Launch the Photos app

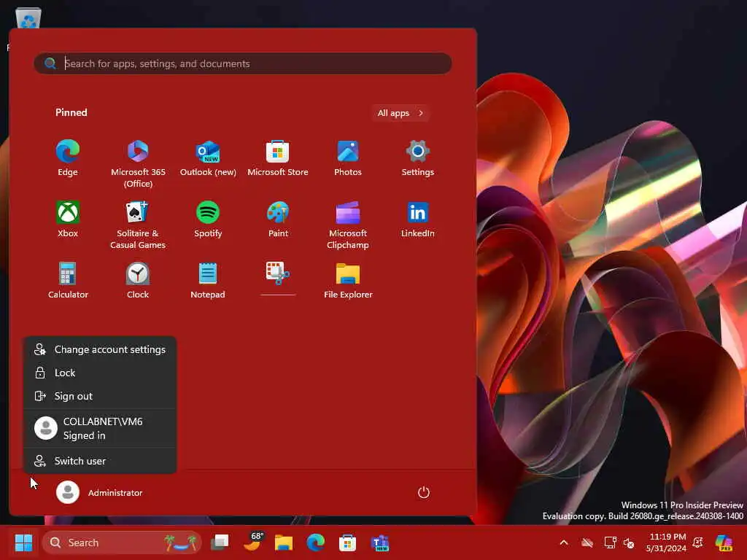pyautogui.click(x=348, y=158)
